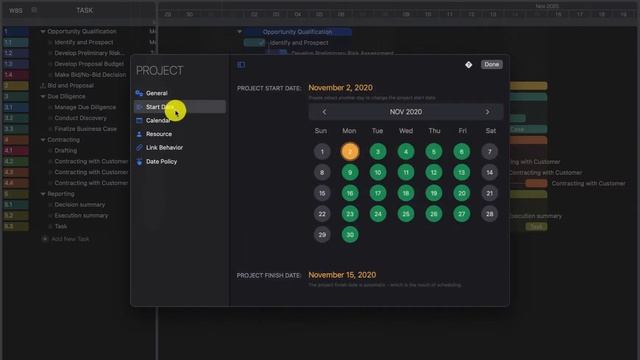Select November 13 date circle
Screen dimensions: 640x360
click(462, 172)
